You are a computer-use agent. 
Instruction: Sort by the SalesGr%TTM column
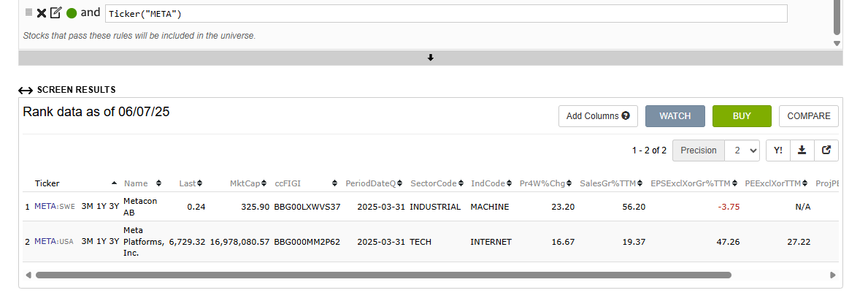(x=612, y=183)
